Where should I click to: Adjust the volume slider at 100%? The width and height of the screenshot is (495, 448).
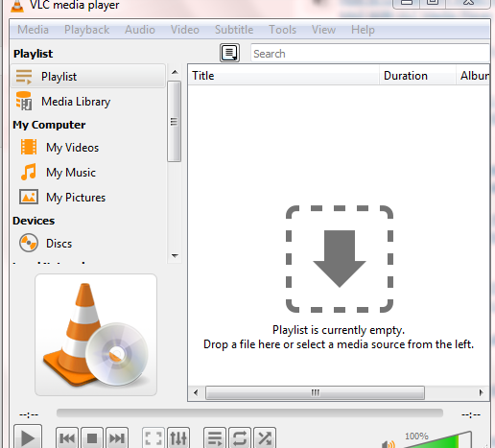(438, 440)
